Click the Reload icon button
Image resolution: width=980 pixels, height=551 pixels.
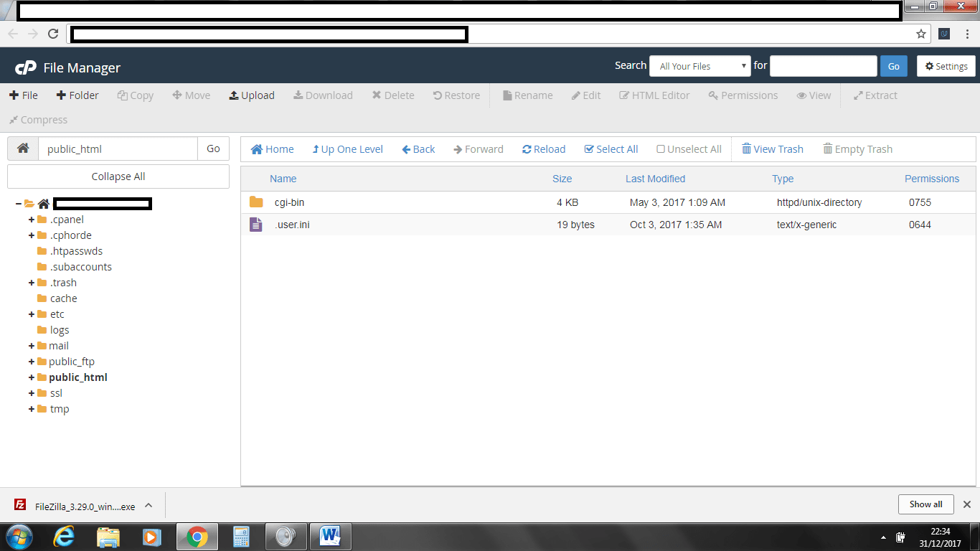[x=527, y=149]
